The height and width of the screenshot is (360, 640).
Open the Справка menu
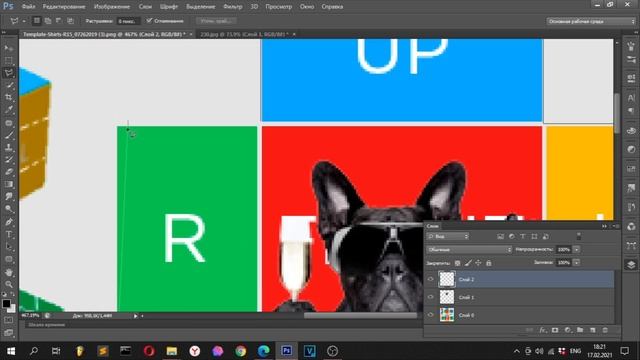(332, 7)
